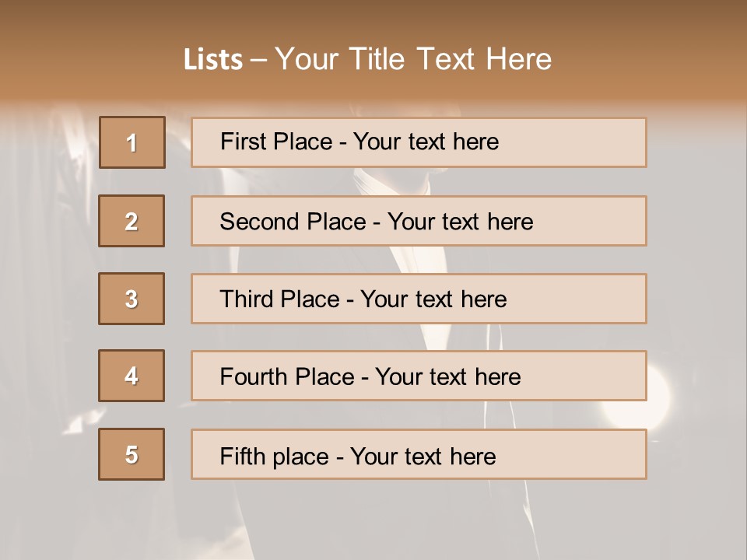Click "Your text here" in the first row
Screen dimensions: 747x560
(x=426, y=142)
